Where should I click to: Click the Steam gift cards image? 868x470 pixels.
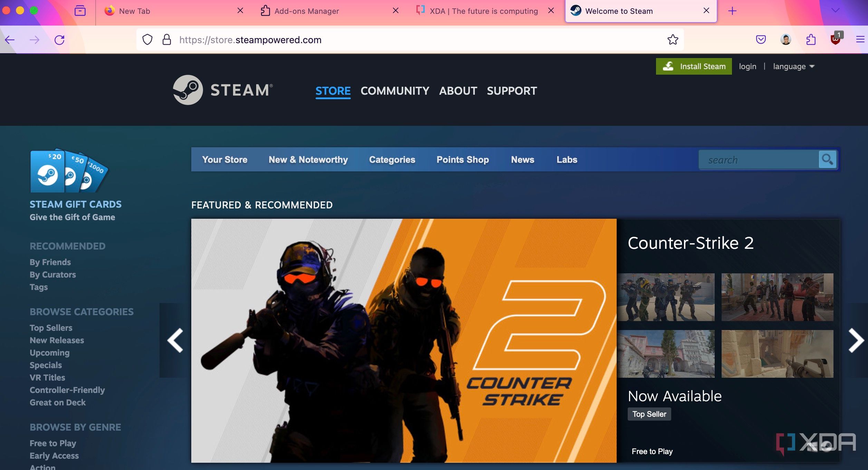[69, 171]
